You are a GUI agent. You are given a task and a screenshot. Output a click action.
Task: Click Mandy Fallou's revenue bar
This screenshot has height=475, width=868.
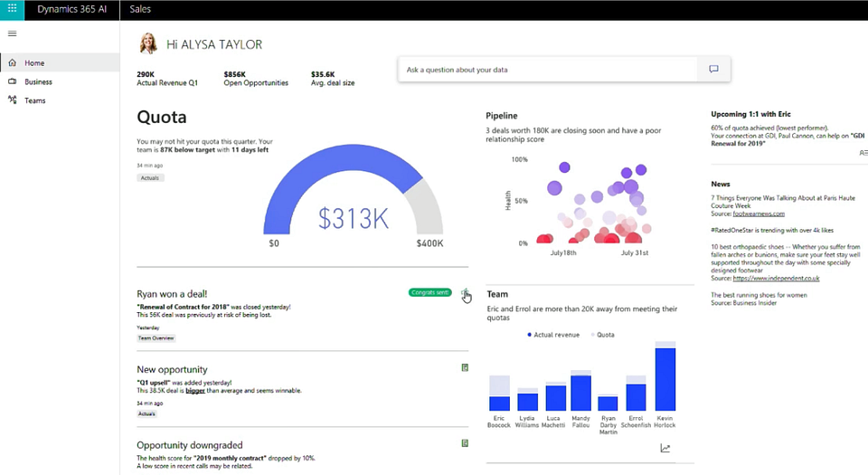pos(580,393)
